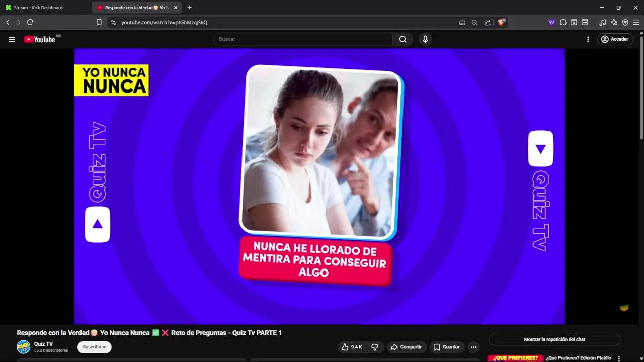Screen dimensions: 644x362
Task: Close the Responde con la Verdad tab
Action: point(176,8)
